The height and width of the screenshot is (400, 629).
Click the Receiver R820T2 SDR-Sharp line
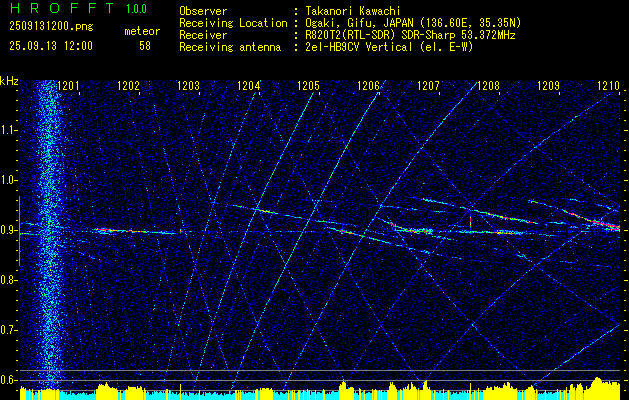pos(410,35)
